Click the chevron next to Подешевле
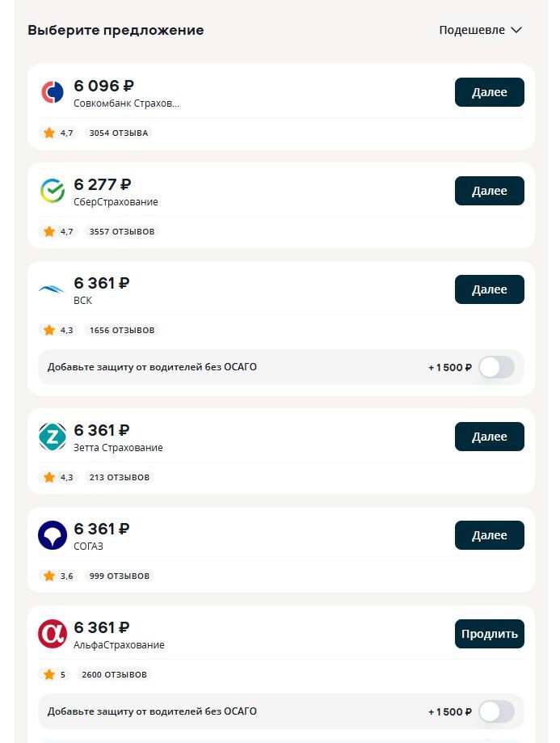 tap(516, 31)
